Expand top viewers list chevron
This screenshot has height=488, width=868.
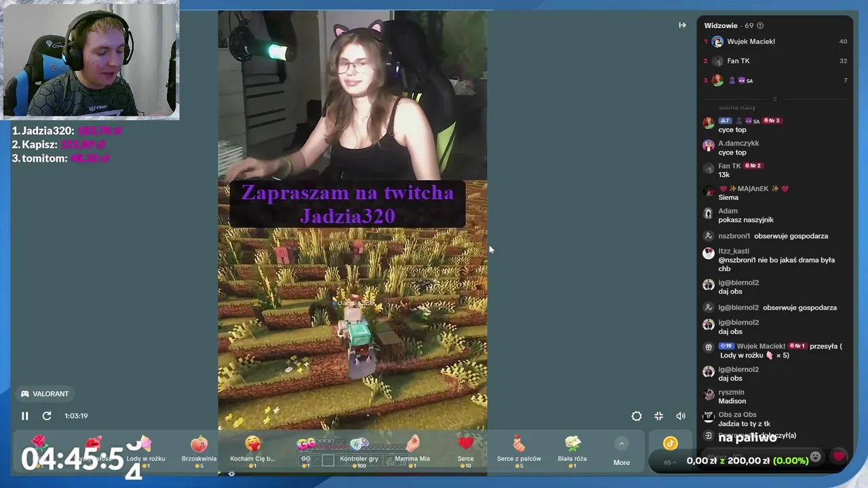tap(774, 99)
